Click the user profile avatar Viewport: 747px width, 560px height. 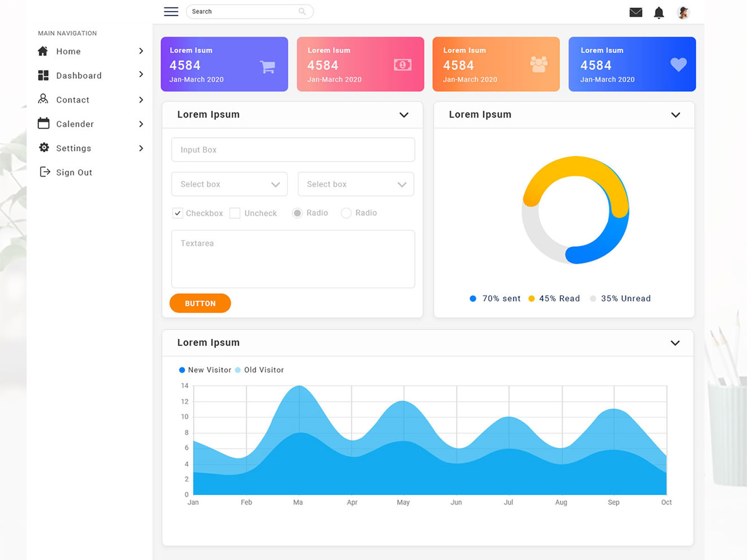(683, 12)
